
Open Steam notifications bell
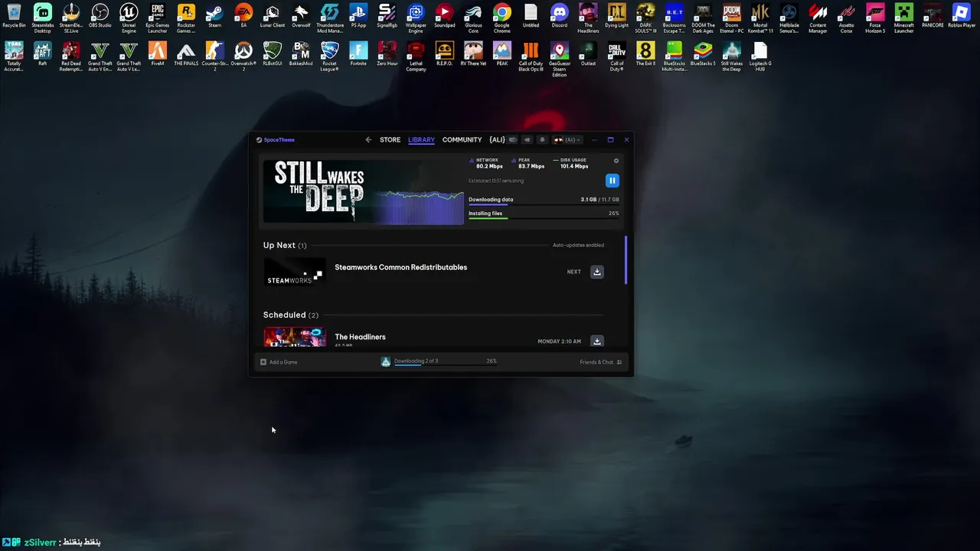pos(542,140)
